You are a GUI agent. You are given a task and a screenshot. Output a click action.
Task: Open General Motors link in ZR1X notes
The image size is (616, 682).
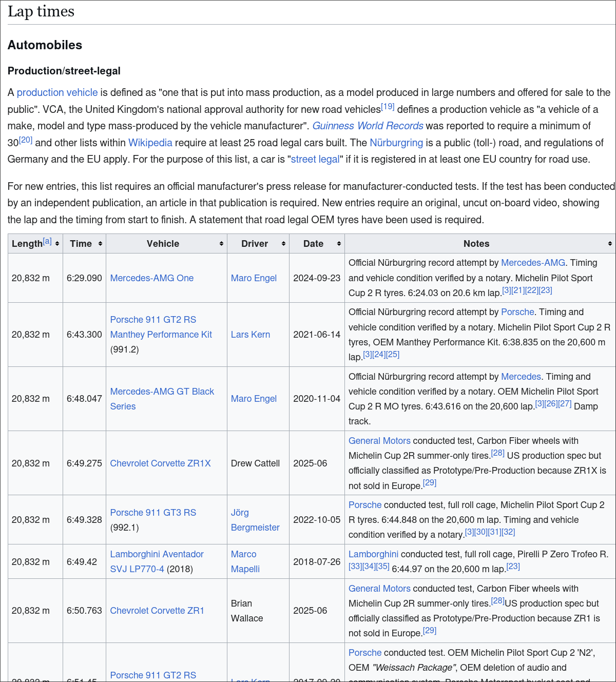[x=379, y=441]
